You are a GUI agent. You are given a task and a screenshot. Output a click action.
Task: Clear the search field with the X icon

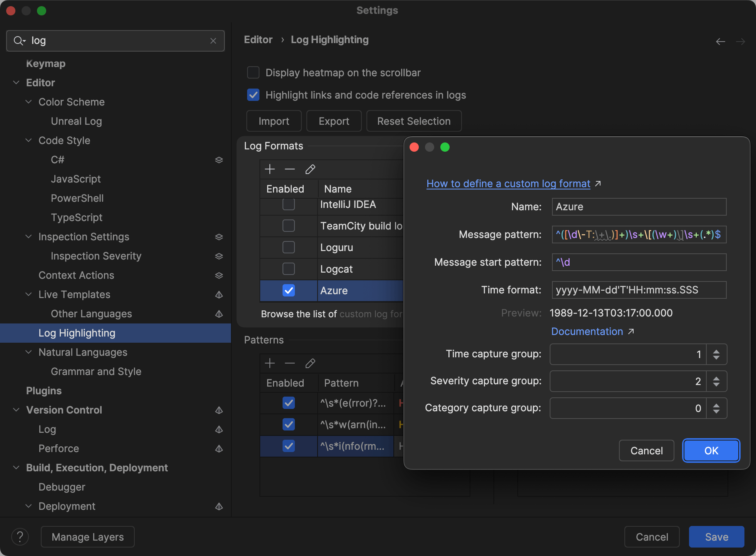(x=213, y=41)
